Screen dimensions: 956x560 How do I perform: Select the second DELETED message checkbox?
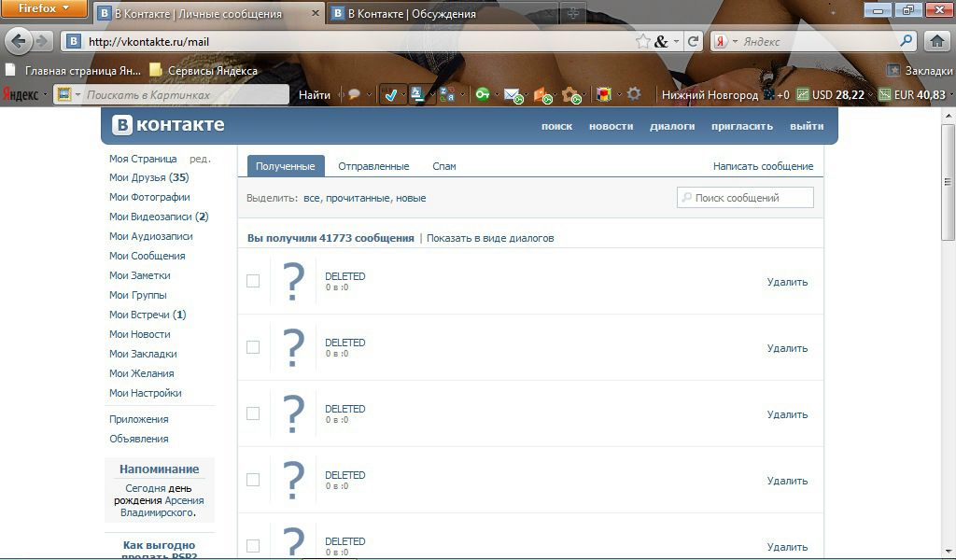253,347
